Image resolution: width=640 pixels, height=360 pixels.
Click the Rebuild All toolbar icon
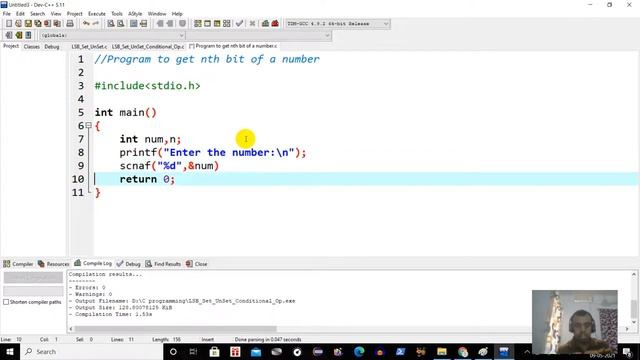pos(227,24)
